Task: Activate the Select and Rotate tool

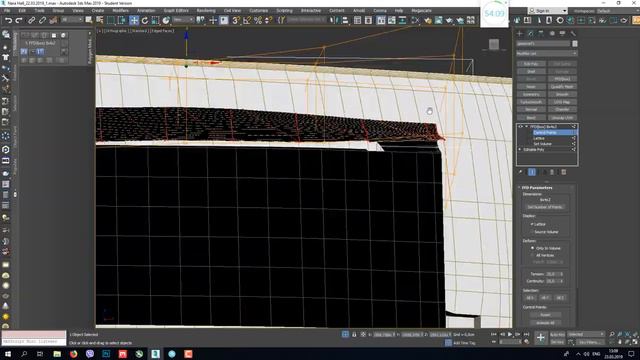Action: pyautogui.click(x=144, y=20)
